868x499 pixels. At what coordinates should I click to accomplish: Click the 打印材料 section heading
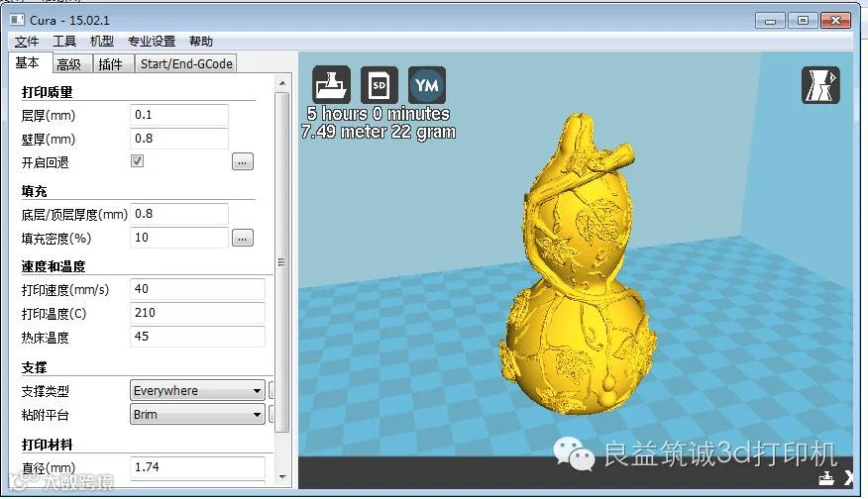[x=47, y=445]
